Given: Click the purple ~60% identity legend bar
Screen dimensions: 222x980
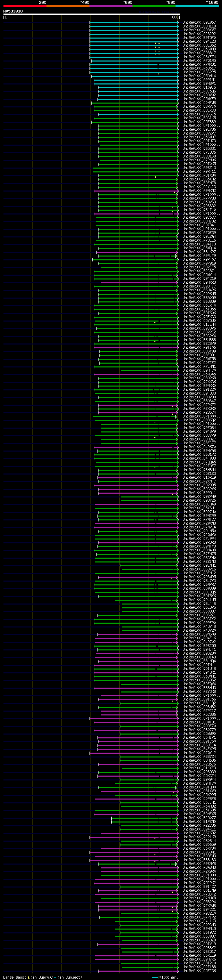Looking at the screenshot, I should tap(111, 6).
